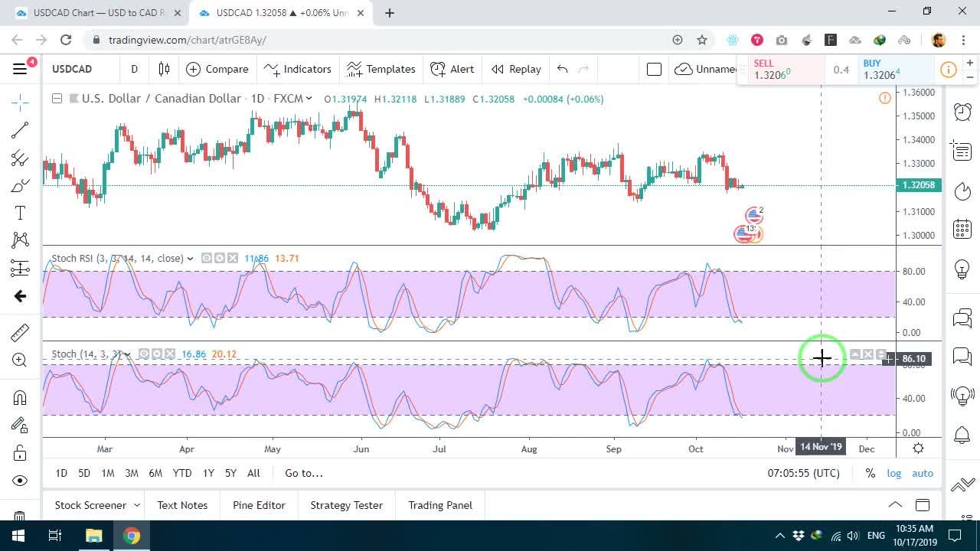Expand the bottom panel with up chevron
The width and height of the screenshot is (980, 551).
[894, 505]
